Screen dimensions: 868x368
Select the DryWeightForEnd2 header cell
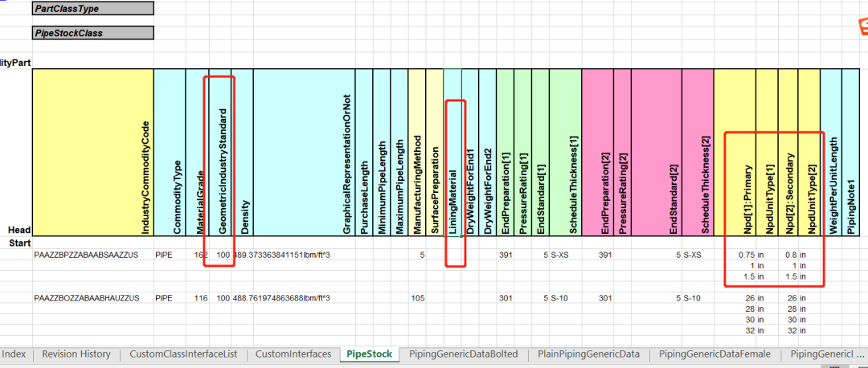[x=487, y=153]
